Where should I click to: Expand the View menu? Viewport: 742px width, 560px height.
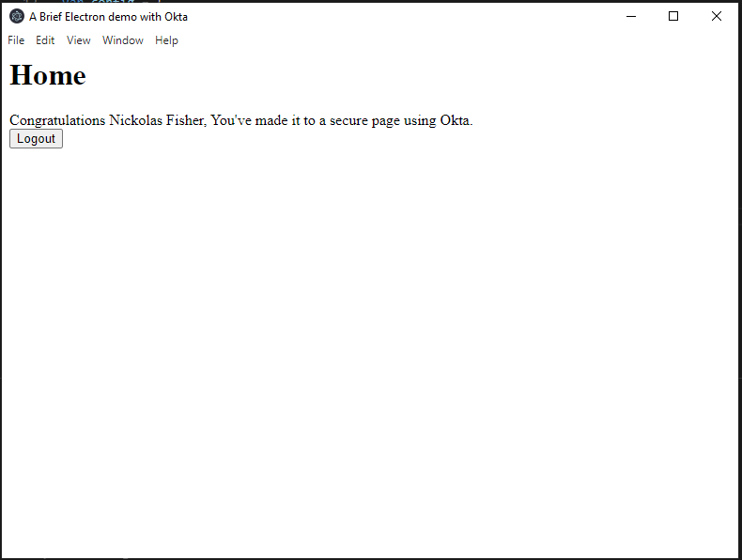[79, 40]
